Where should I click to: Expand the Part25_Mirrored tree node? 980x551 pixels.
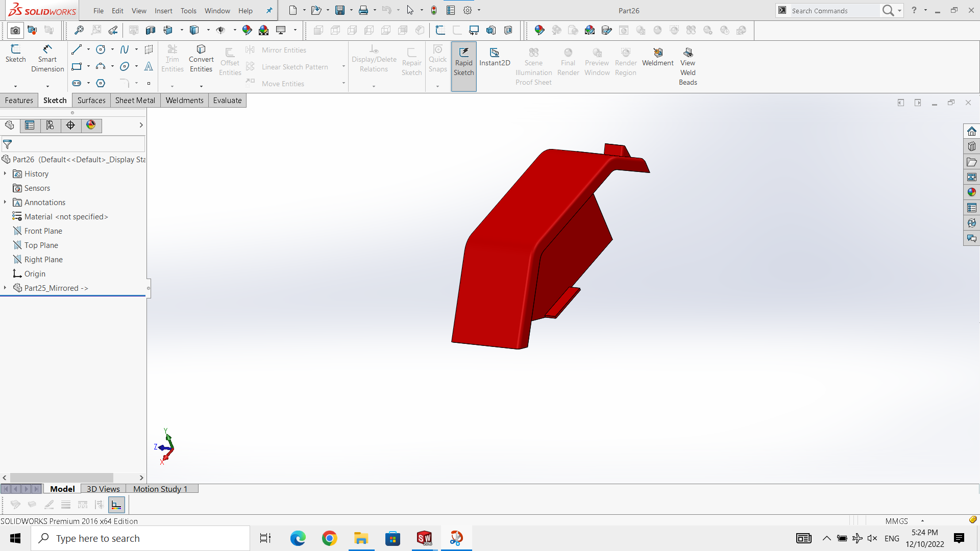pyautogui.click(x=5, y=288)
